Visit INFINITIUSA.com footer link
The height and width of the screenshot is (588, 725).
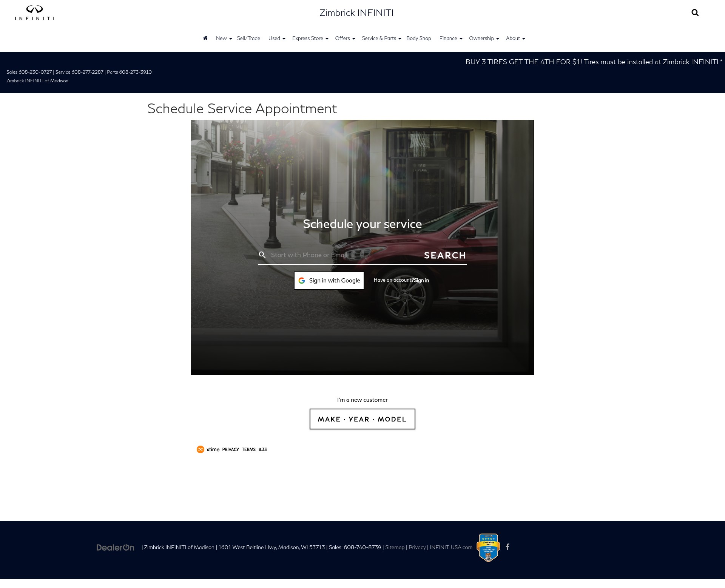(451, 547)
